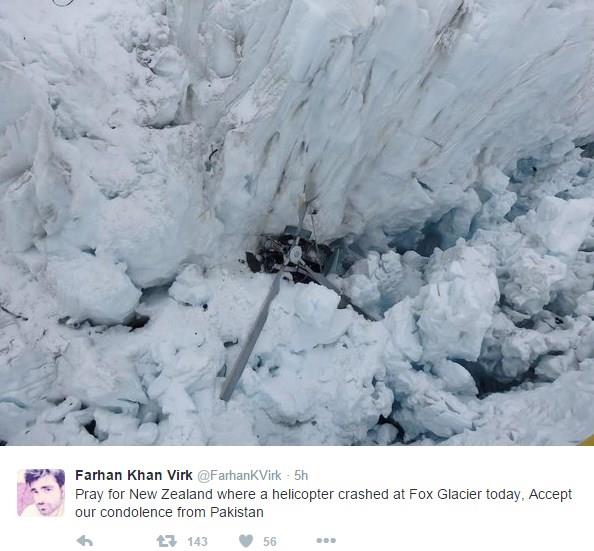594x551 pixels.
Task: View the retweet count of 143
Action: click(197, 541)
